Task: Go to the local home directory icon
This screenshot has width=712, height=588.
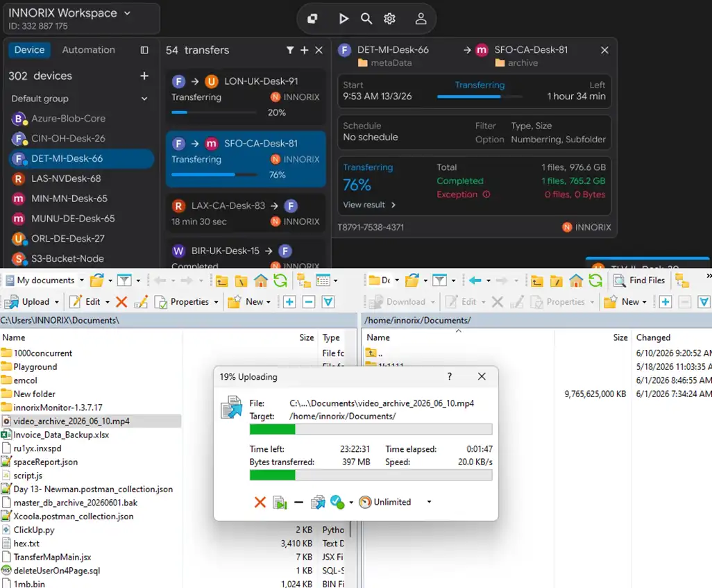Action: click(261, 280)
